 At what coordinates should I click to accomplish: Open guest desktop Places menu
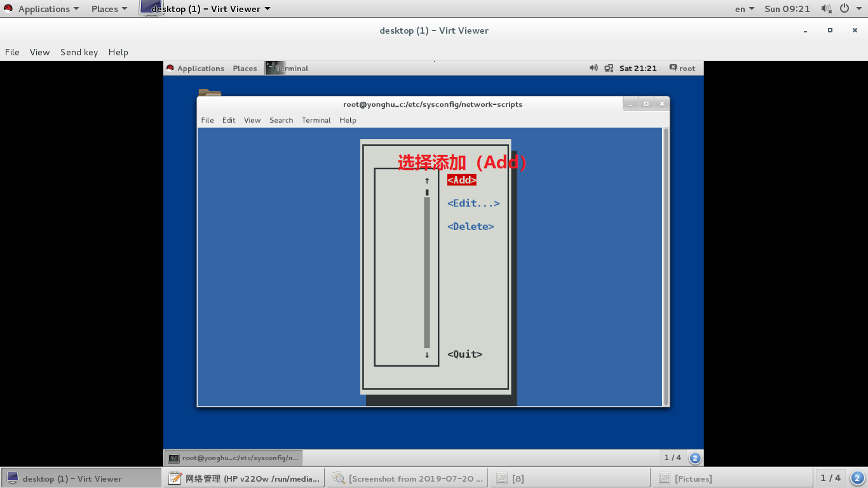(245, 68)
